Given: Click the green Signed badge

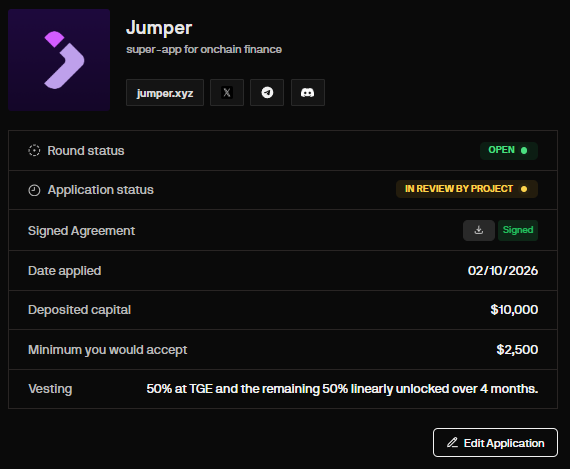Looking at the screenshot, I should point(518,230).
